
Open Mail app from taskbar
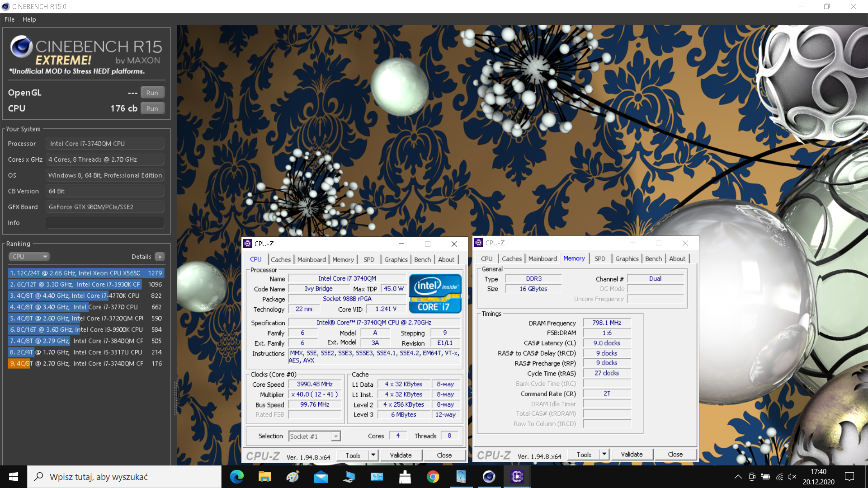point(321,477)
